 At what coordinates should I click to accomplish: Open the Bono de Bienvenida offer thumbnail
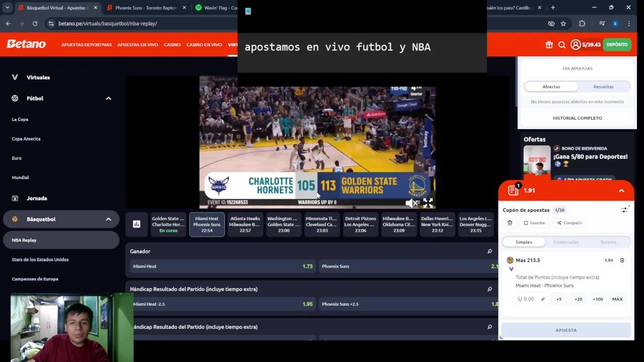pos(537,162)
